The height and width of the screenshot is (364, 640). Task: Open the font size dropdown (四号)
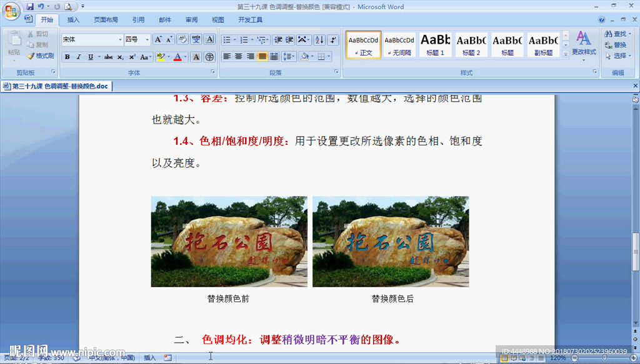(147, 39)
